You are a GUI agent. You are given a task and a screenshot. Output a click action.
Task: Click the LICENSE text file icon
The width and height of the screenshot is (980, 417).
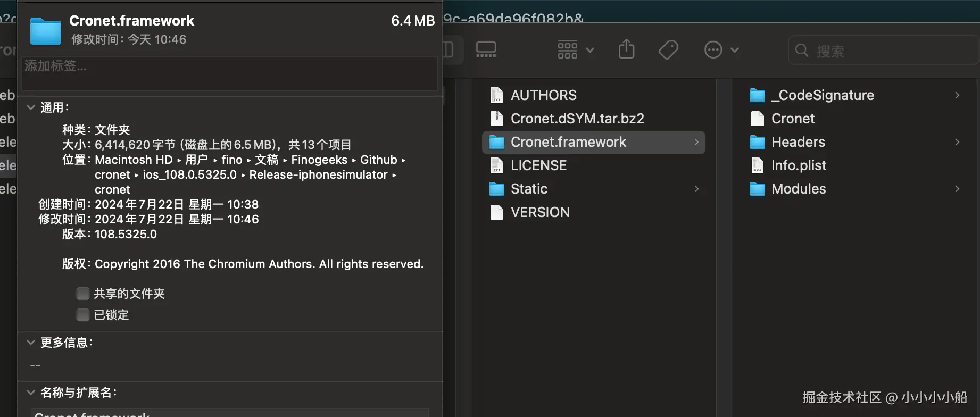496,165
